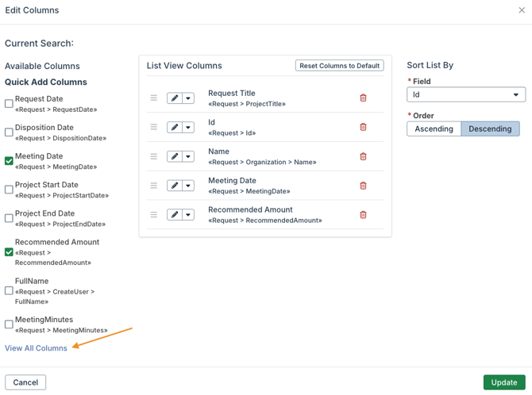Click trash icon for Id column
532x395 pixels.
pyautogui.click(x=363, y=127)
